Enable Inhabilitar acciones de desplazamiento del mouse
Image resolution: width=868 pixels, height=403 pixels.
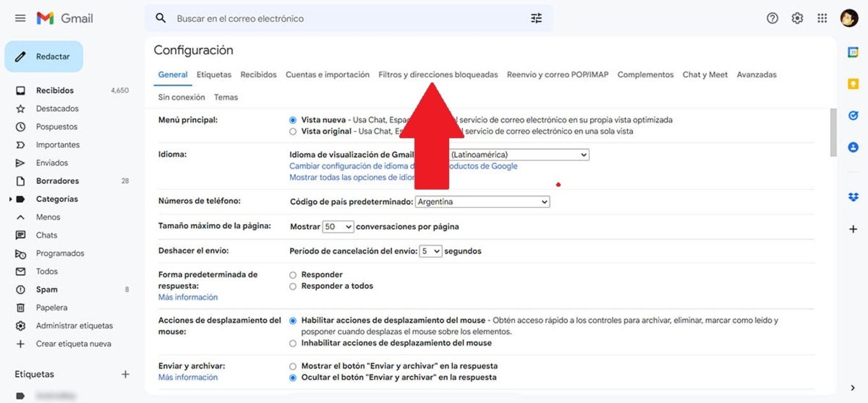[x=293, y=342]
